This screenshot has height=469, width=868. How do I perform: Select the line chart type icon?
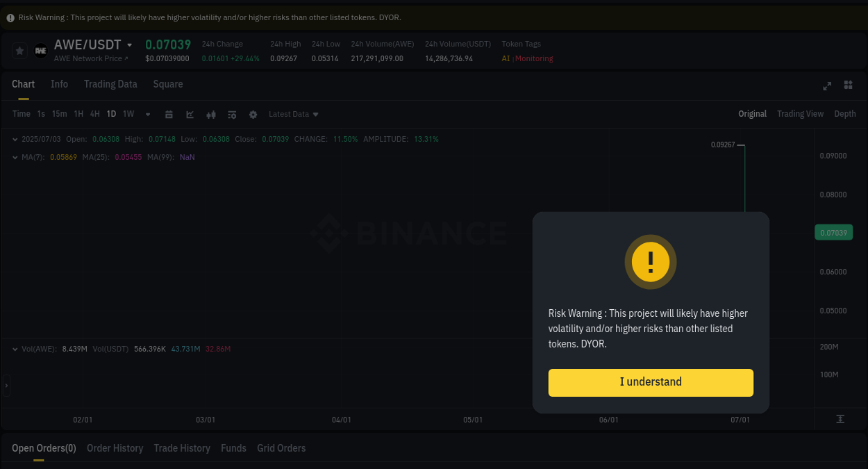click(190, 114)
